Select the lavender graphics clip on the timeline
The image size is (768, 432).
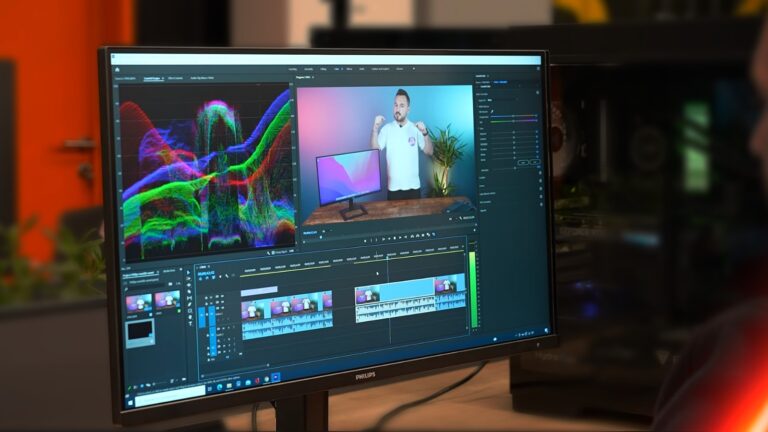pyautogui.click(x=259, y=290)
